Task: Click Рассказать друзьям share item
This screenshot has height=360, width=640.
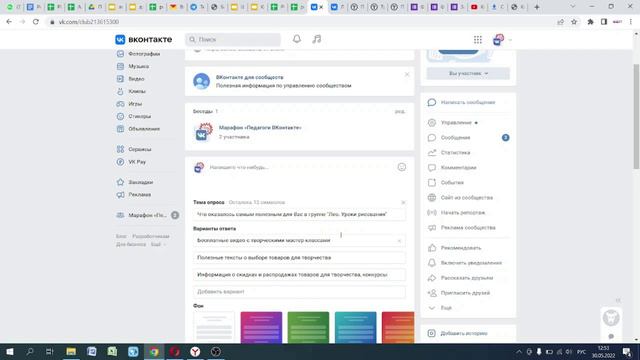Action: [x=467, y=278]
